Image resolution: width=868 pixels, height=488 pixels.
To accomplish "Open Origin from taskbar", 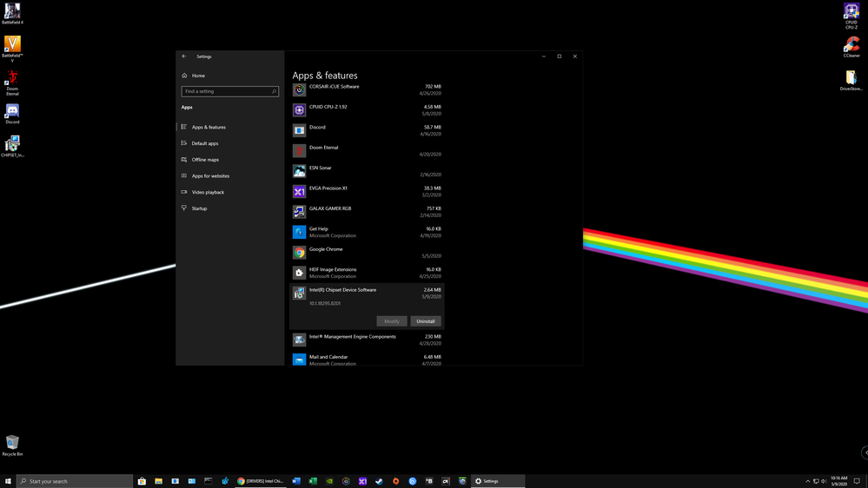I will [396, 481].
